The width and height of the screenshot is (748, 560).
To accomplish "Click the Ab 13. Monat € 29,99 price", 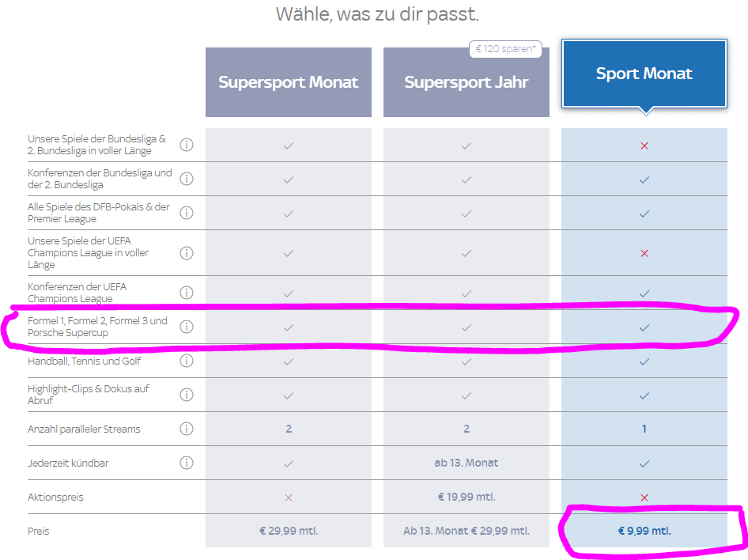I will [x=467, y=531].
